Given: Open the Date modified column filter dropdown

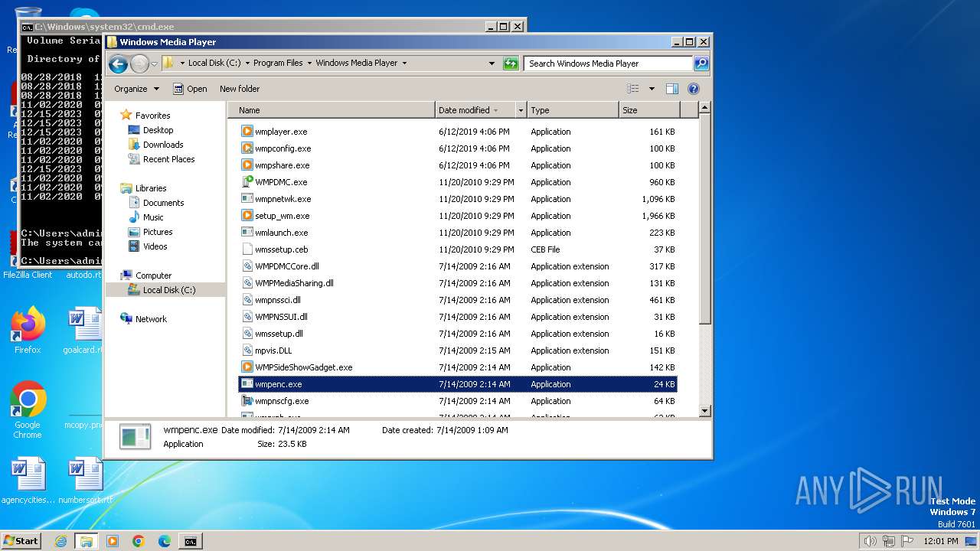Looking at the screenshot, I should pyautogui.click(x=521, y=110).
